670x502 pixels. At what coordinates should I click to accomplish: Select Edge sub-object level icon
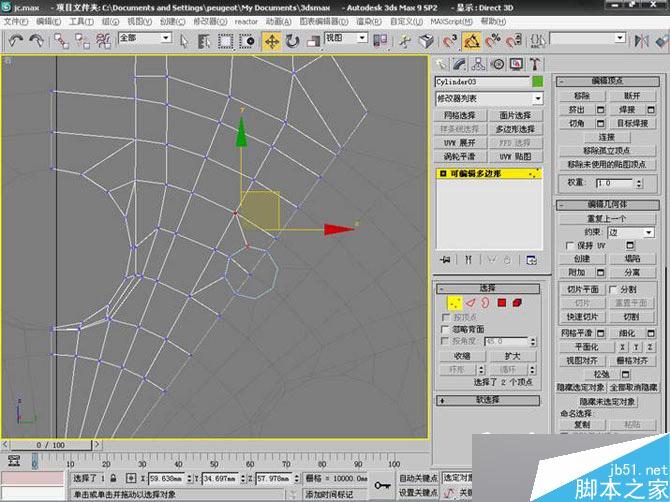tap(470, 303)
